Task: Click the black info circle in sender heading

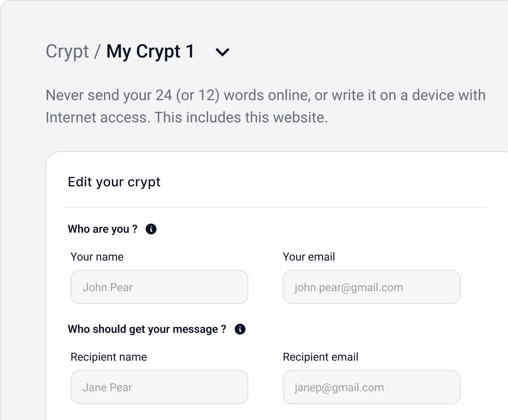Action: (x=151, y=229)
